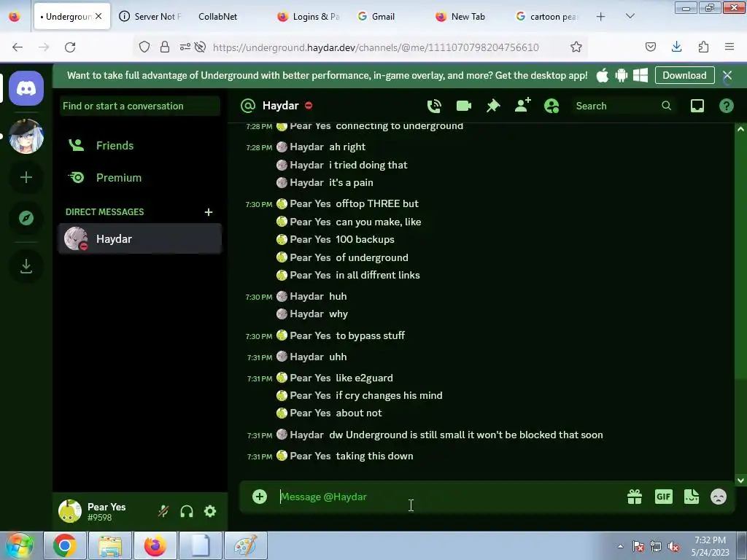Click the search magnifier icon
The image size is (747, 560).
click(667, 106)
